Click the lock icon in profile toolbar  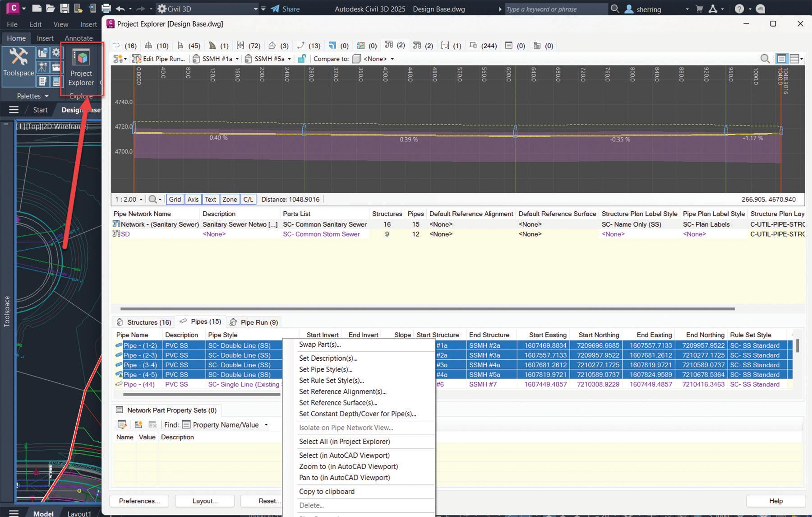(302, 59)
